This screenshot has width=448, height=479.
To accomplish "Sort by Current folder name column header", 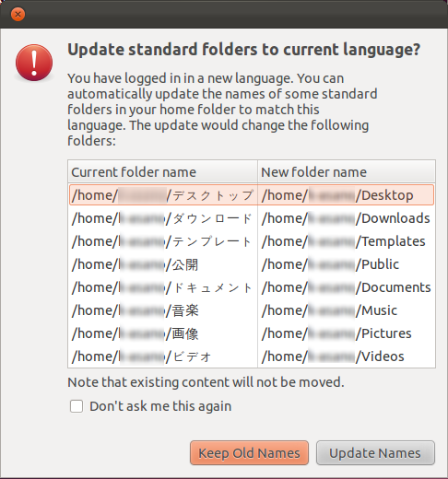I will (x=162, y=172).
